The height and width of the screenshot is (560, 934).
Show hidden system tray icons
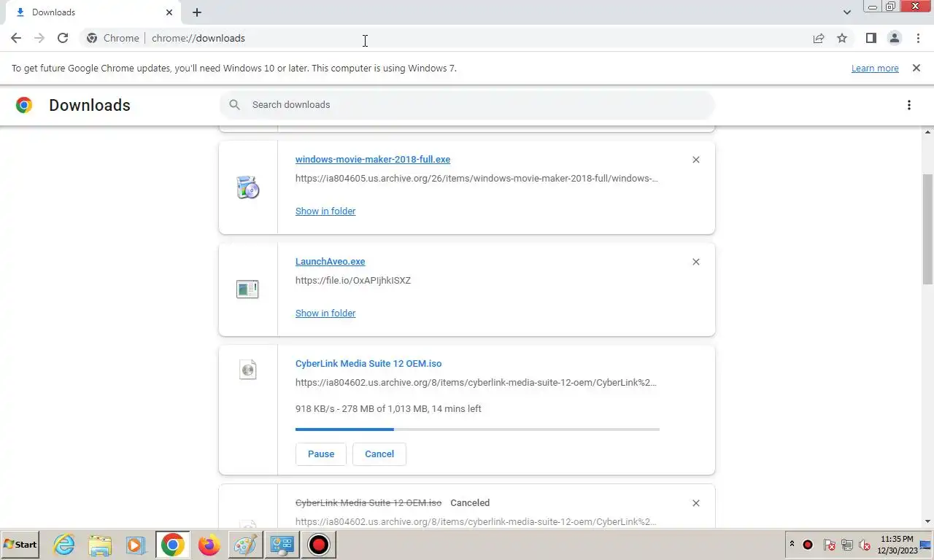792,545
